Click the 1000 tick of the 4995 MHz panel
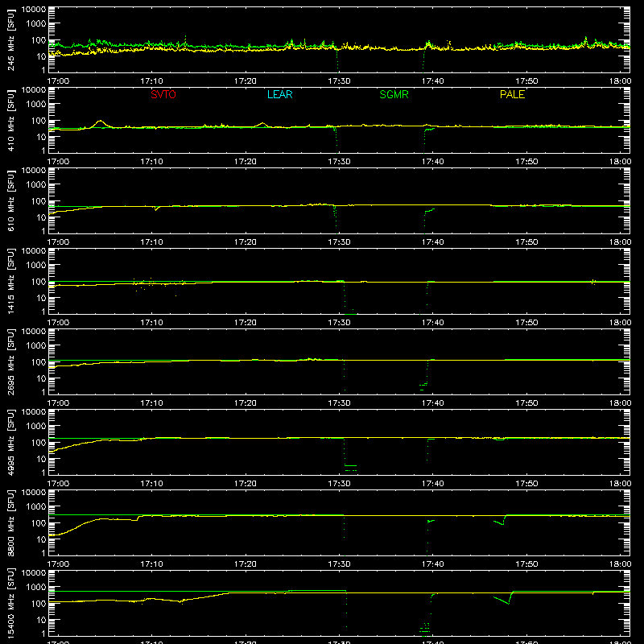 coord(36,427)
